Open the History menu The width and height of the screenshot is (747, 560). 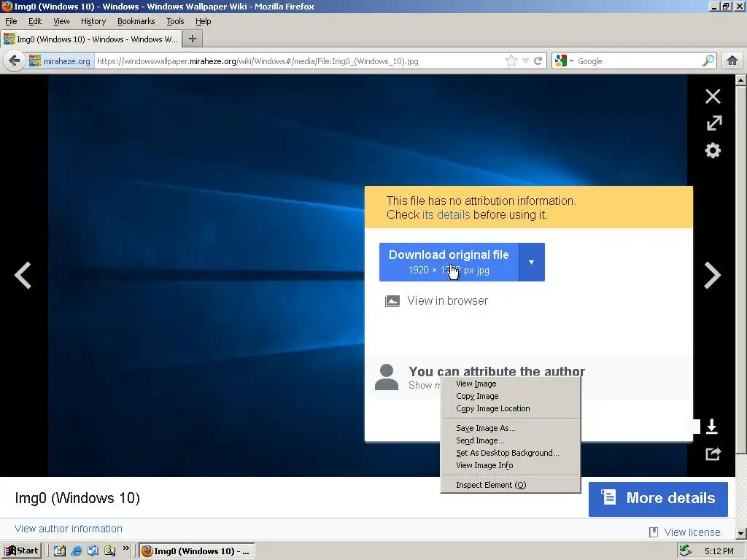(93, 21)
